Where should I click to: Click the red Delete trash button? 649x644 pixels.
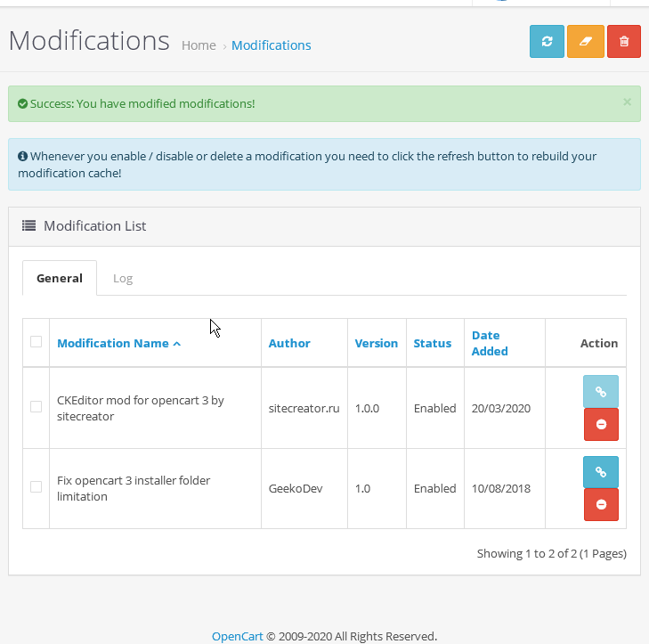[x=623, y=41]
